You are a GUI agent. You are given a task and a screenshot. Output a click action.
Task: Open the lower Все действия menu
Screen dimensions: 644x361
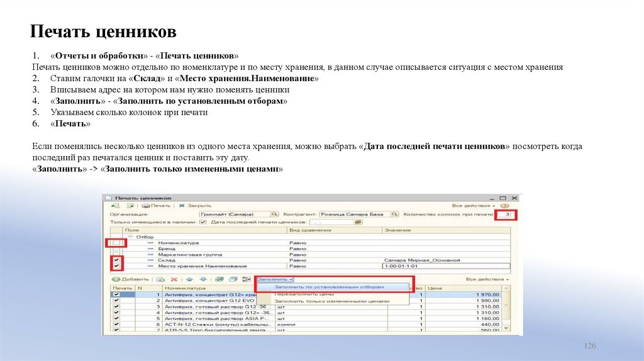pyautogui.click(x=487, y=279)
